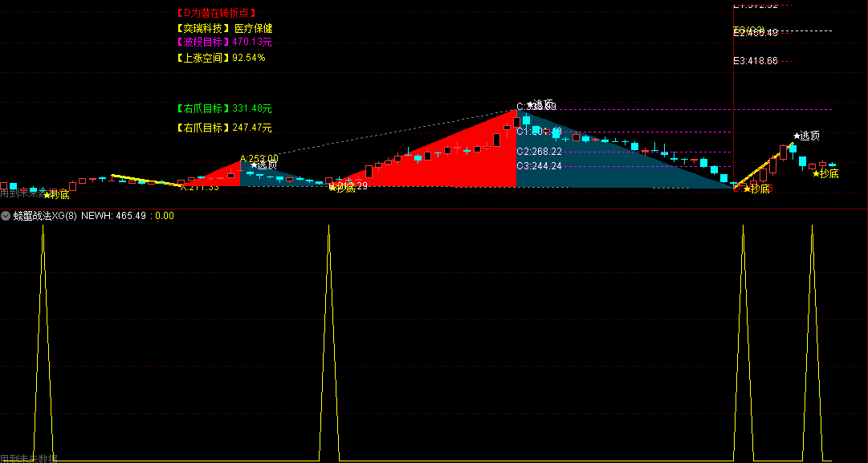868x463 pixels.
Task: Click the E3:418.66 extension level
Action: tap(756, 61)
